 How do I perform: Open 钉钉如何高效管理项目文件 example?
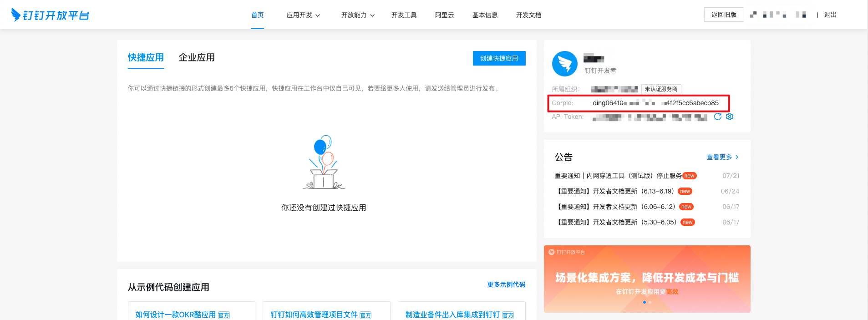click(x=314, y=315)
